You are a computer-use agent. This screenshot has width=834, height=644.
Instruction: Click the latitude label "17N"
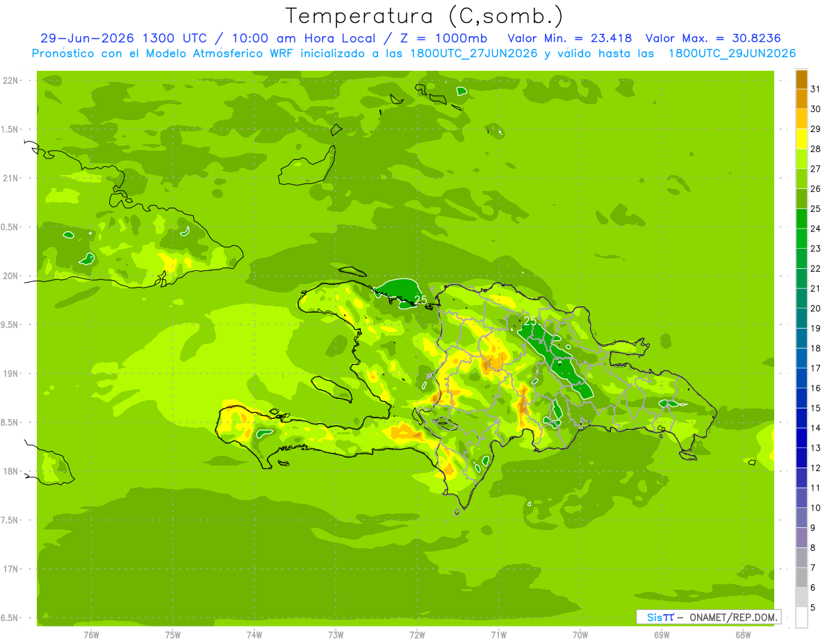click(10, 569)
